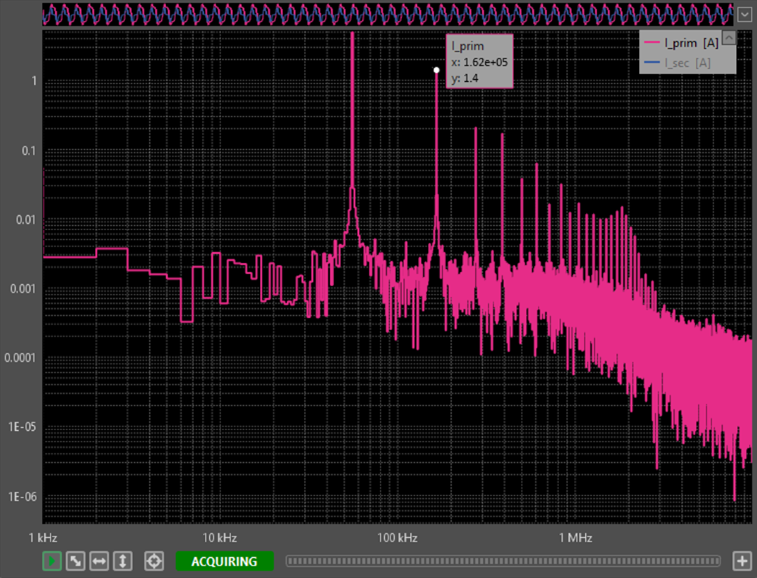The width and height of the screenshot is (757, 578).
Task: Click the 1 MHz label on the frequency axis
Action: pyautogui.click(x=575, y=538)
